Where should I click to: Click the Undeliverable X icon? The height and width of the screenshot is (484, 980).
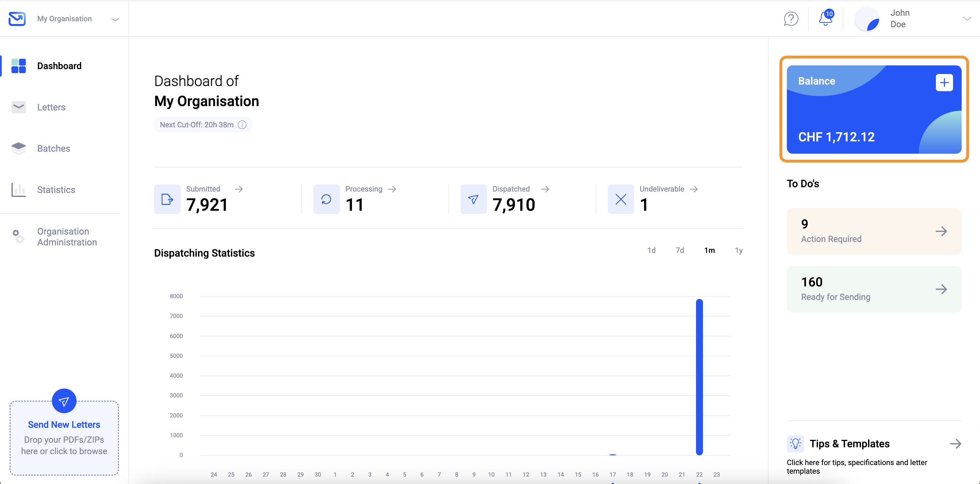[620, 199]
